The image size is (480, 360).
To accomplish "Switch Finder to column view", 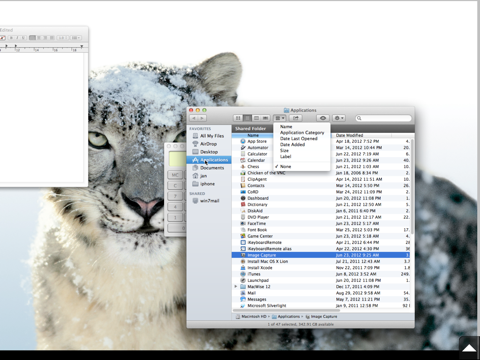I will (256, 118).
